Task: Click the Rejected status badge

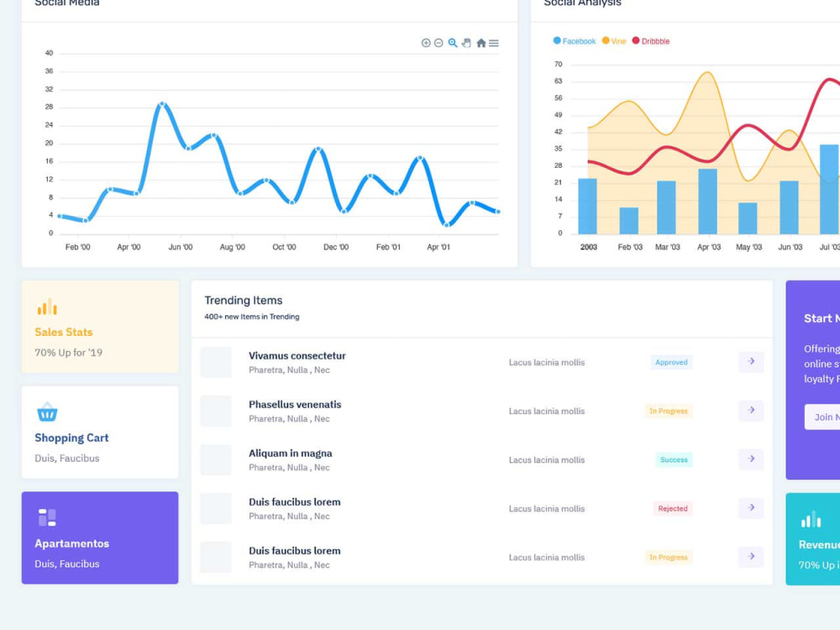Action: 673,508
